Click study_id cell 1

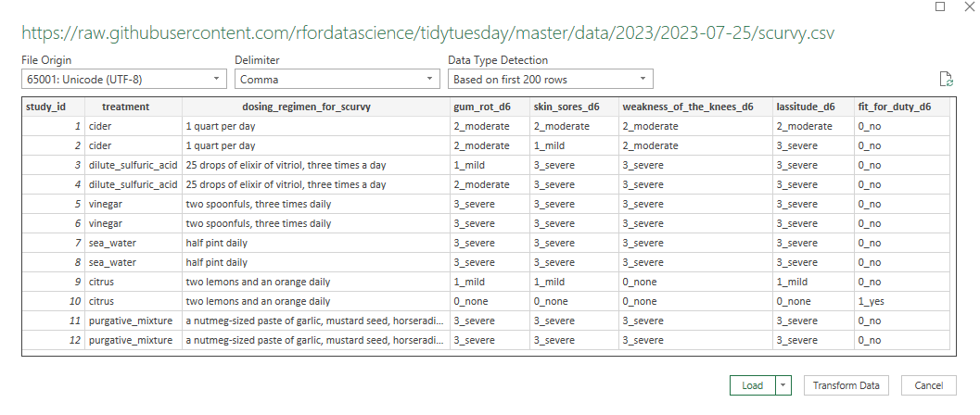tap(53, 126)
